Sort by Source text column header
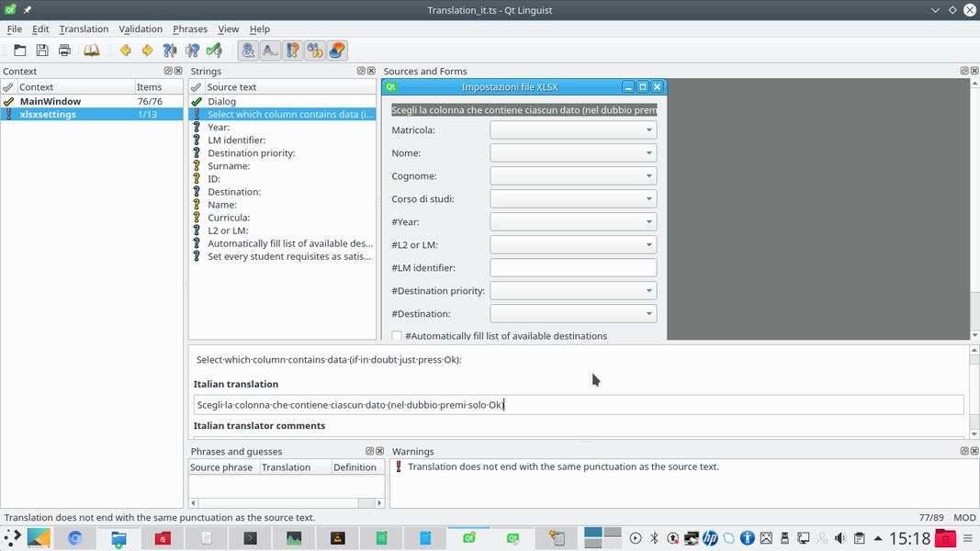This screenshot has width=980, height=551. pyautogui.click(x=290, y=87)
